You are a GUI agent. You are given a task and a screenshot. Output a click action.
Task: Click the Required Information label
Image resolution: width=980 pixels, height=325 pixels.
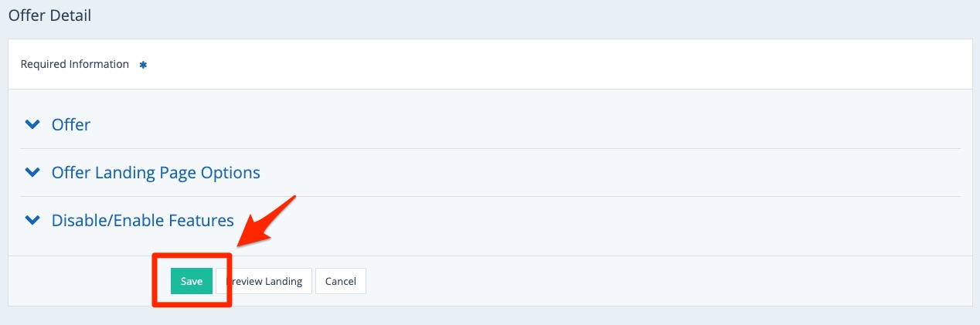pyautogui.click(x=75, y=64)
